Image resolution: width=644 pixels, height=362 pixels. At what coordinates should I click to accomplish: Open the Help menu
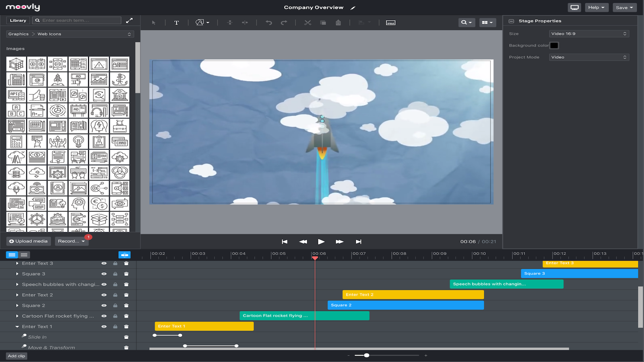[x=597, y=7]
